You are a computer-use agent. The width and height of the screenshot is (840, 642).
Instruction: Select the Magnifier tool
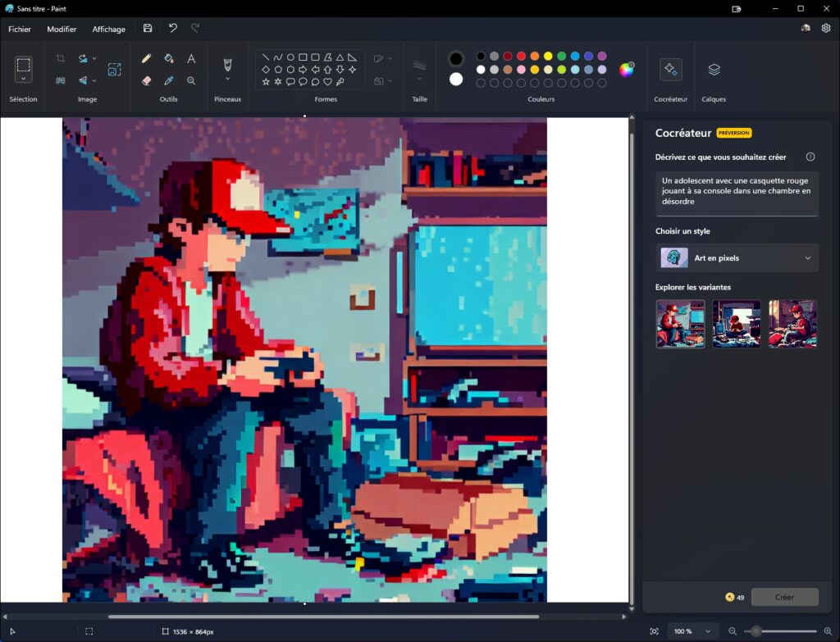(x=191, y=81)
